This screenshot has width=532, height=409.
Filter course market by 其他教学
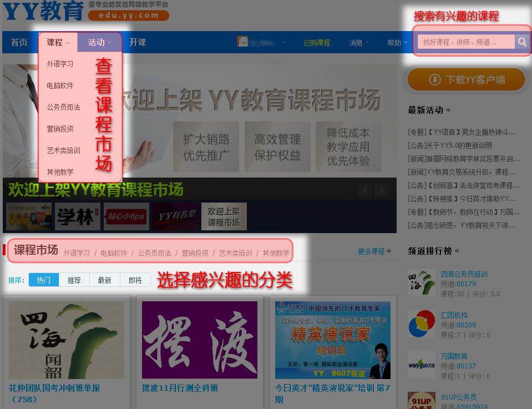[276, 253]
